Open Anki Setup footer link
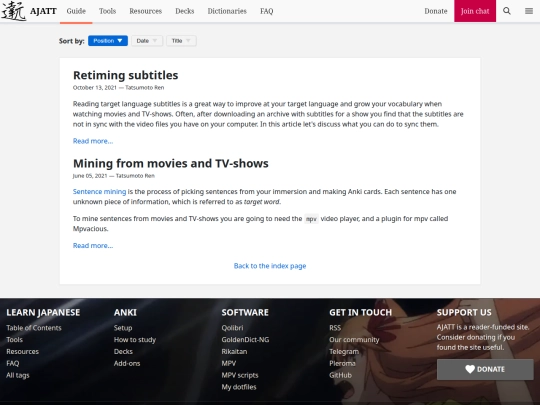 pyautogui.click(x=123, y=328)
